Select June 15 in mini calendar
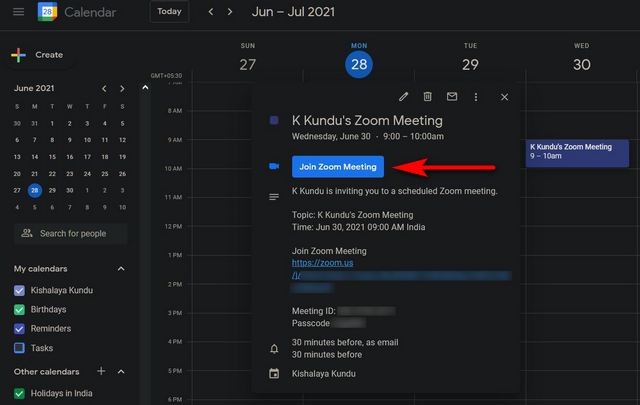 click(52, 157)
